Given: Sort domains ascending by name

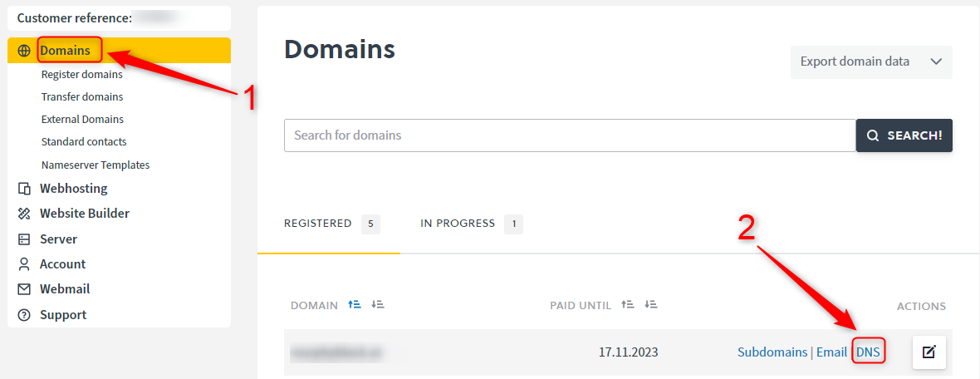Looking at the screenshot, I should pos(355,304).
